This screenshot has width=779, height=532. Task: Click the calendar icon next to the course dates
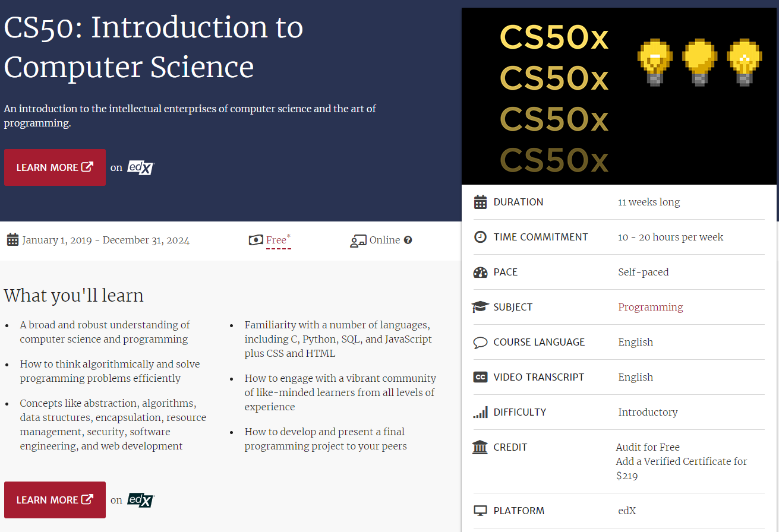pyautogui.click(x=12, y=240)
